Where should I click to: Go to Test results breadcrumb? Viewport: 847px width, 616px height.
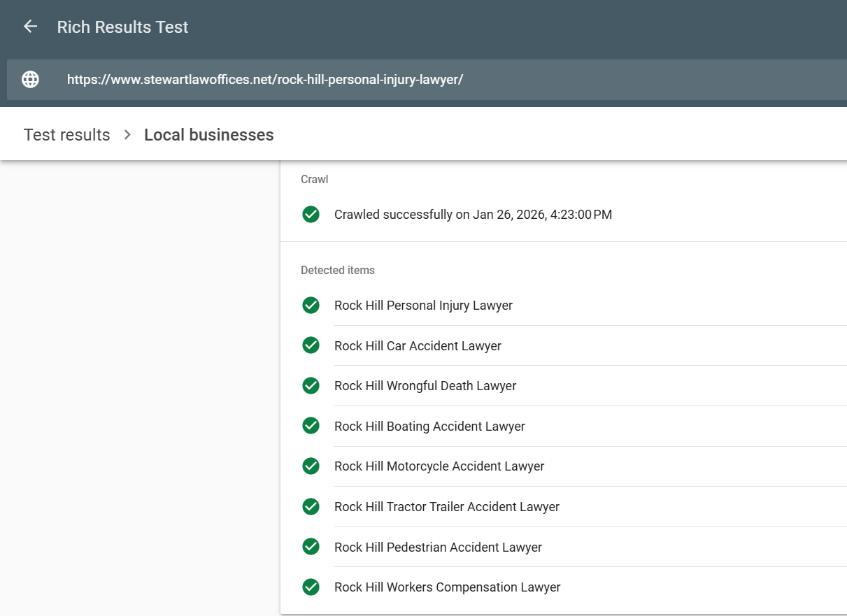tap(67, 135)
